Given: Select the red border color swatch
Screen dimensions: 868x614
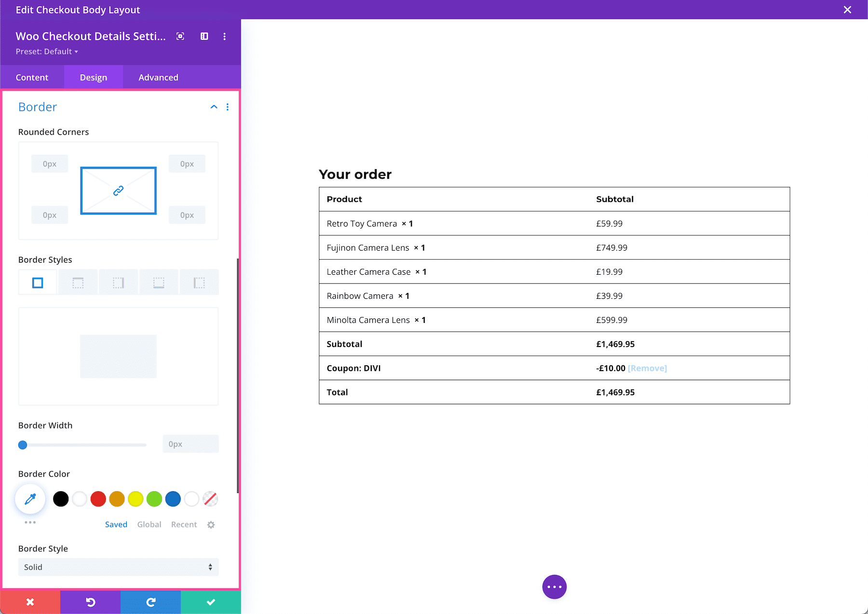Looking at the screenshot, I should [98, 499].
